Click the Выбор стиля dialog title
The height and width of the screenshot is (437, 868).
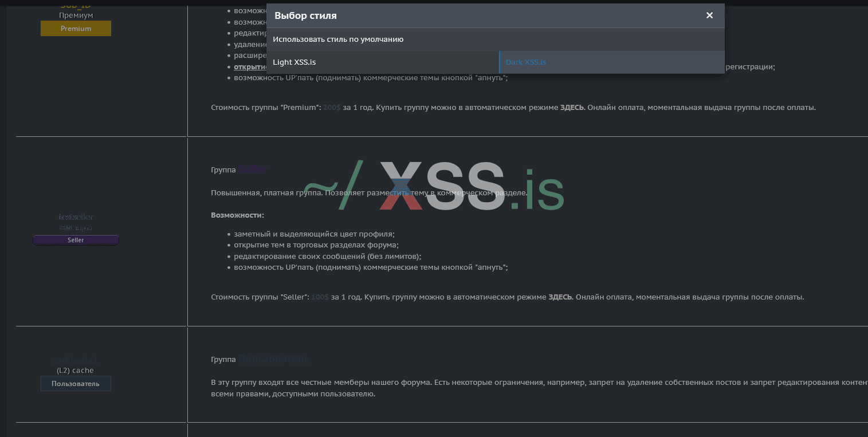point(305,15)
